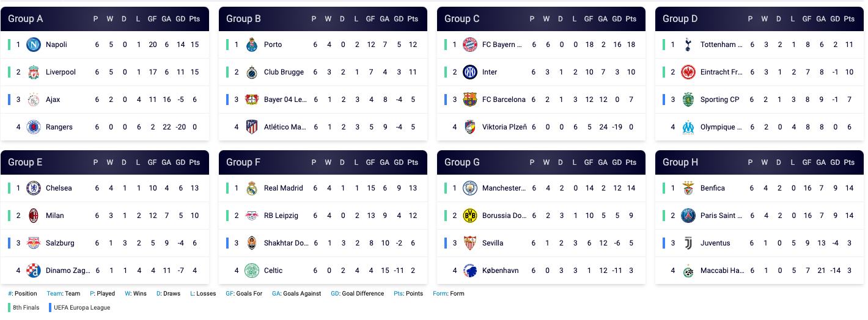Click the Napoli club crest
Screen dimensions: 868x320
(34, 45)
